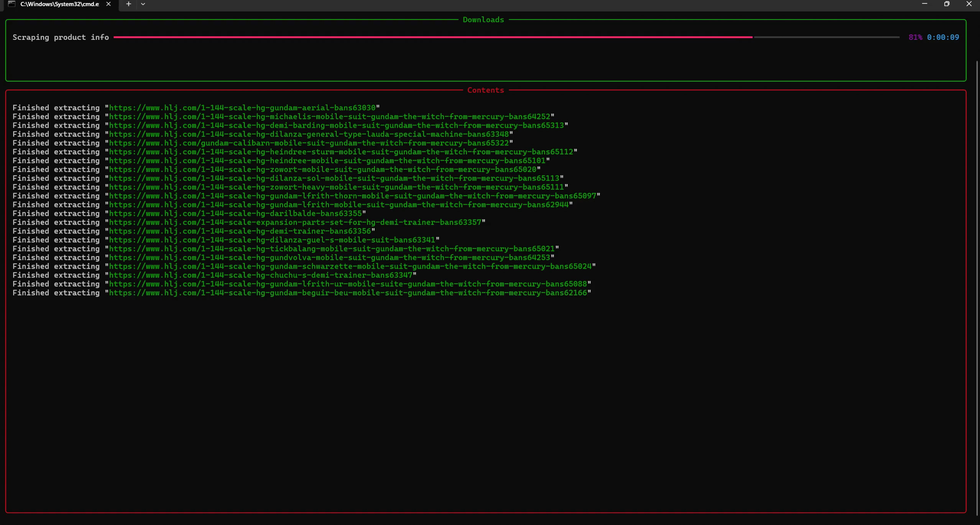Open the beguir-beu bans62166 URL

pyautogui.click(x=348, y=293)
